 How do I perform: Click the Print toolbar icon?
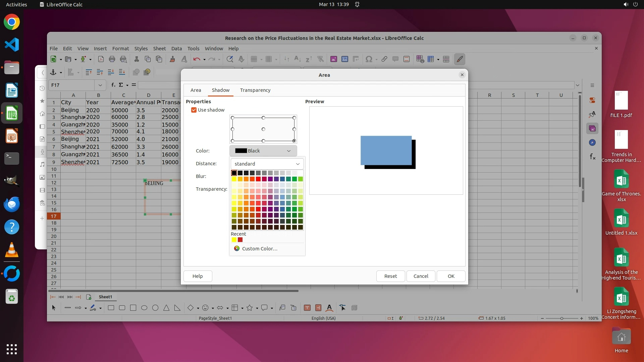[x=112, y=59]
